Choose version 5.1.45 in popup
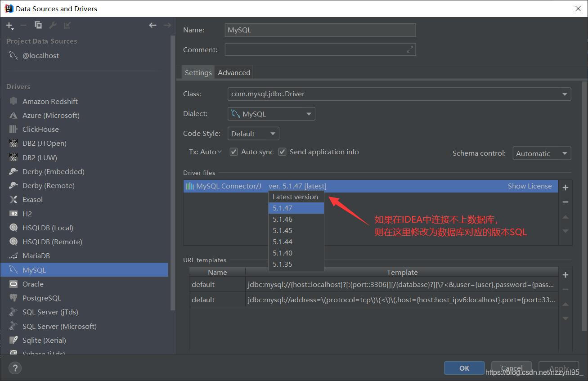The width and height of the screenshot is (588, 381). [296, 231]
